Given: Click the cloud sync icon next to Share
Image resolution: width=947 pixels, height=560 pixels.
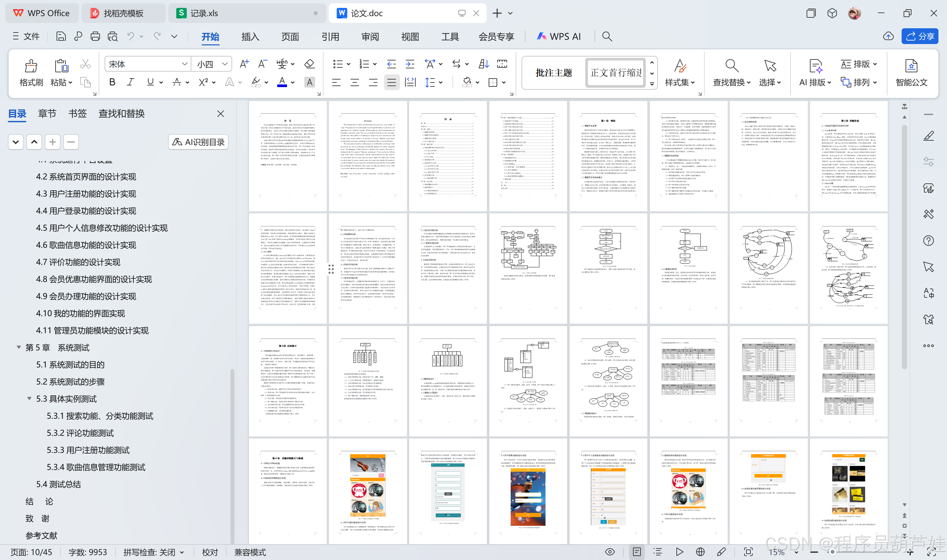Looking at the screenshot, I should pos(888,36).
